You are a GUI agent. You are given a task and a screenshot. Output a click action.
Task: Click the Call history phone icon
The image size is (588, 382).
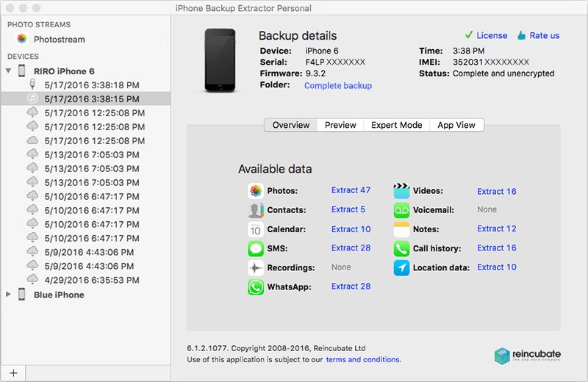coord(401,248)
